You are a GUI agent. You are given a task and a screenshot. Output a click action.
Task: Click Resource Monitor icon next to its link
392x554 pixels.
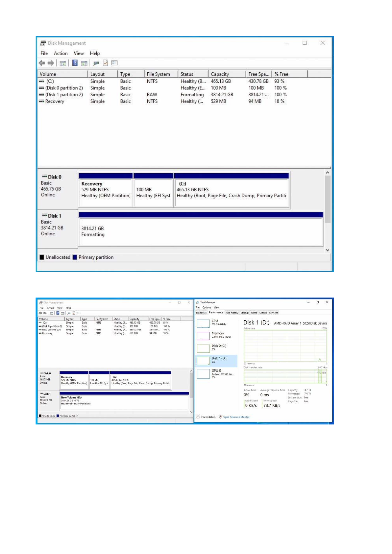pyautogui.click(x=221, y=417)
